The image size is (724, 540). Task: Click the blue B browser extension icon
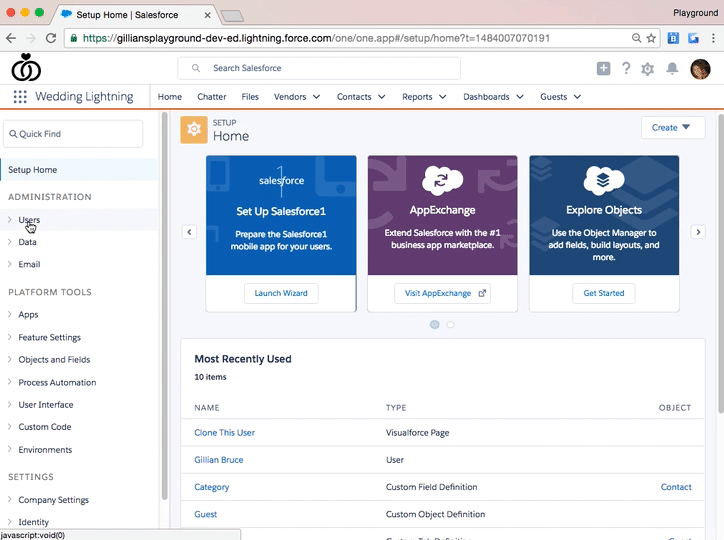[673, 38]
